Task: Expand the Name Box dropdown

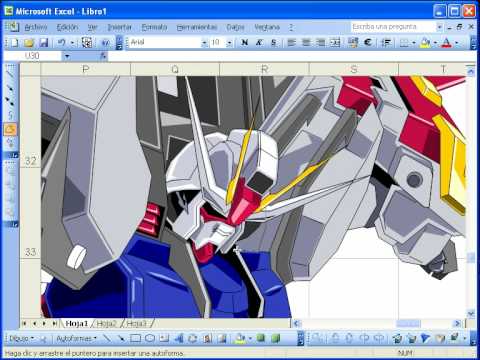Action: pos(67,56)
